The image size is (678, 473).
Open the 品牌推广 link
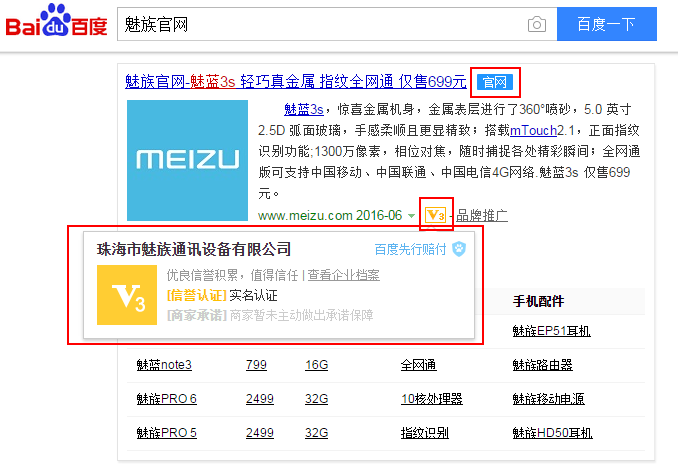click(482, 215)
